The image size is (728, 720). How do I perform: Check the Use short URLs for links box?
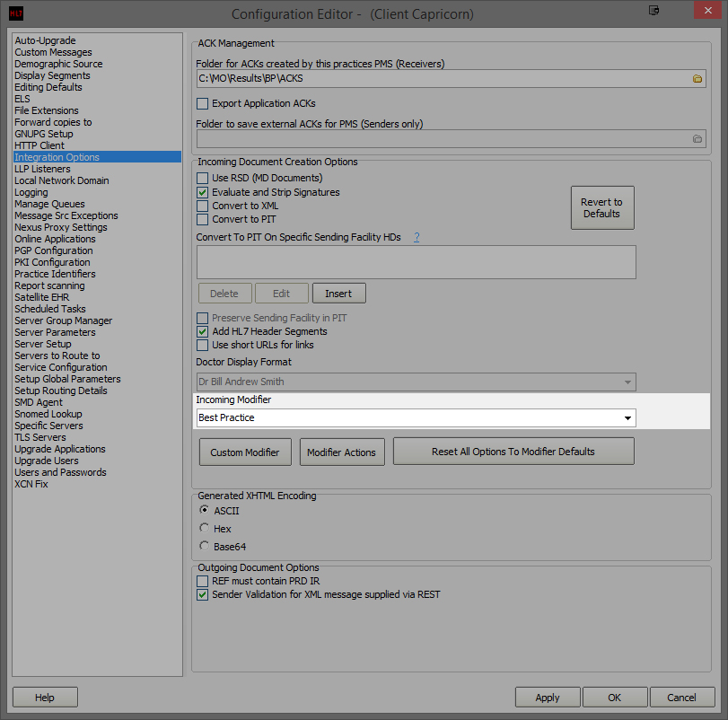click(203, 345)
